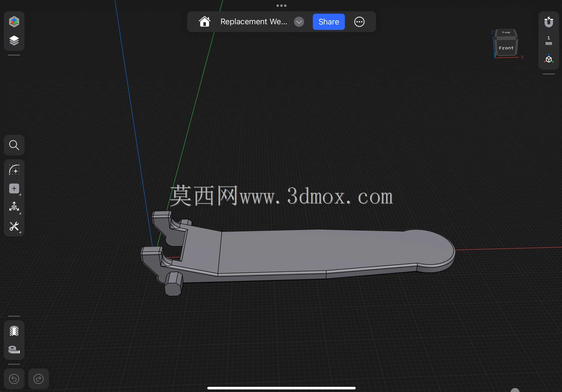Open the more options ellipsis menu
Viewport: 562px width, 392px height.
[359, 22]
